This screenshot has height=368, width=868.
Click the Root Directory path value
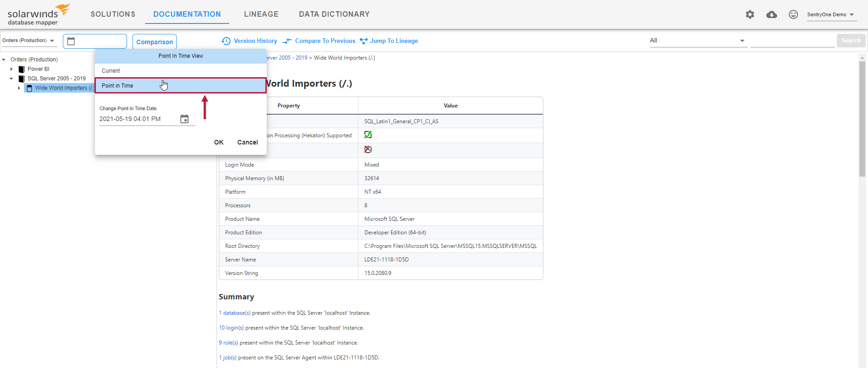tap(450, 246)
